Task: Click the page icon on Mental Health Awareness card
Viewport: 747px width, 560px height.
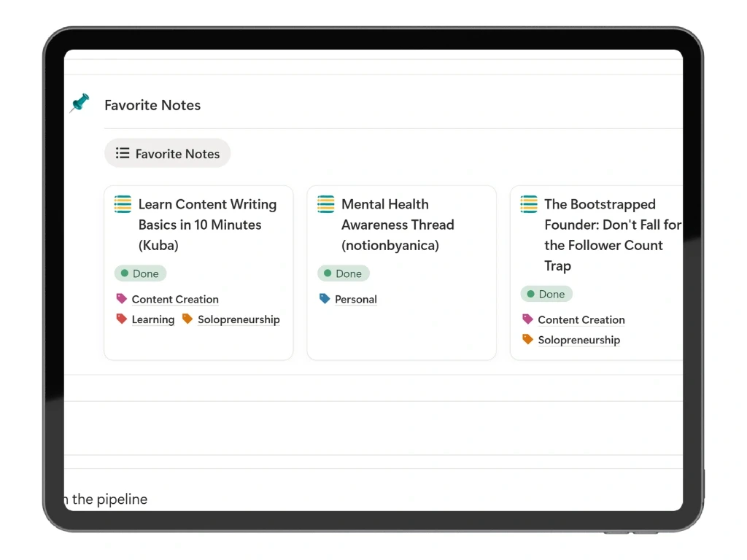Action: click(x=325, y=204)
